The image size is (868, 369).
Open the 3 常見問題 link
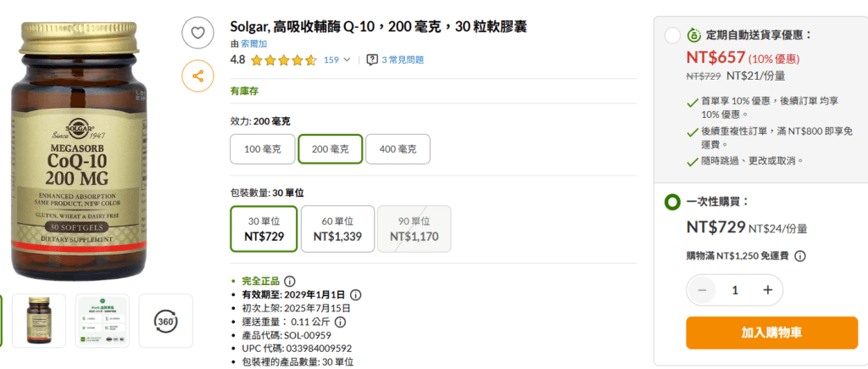(403, 60)
